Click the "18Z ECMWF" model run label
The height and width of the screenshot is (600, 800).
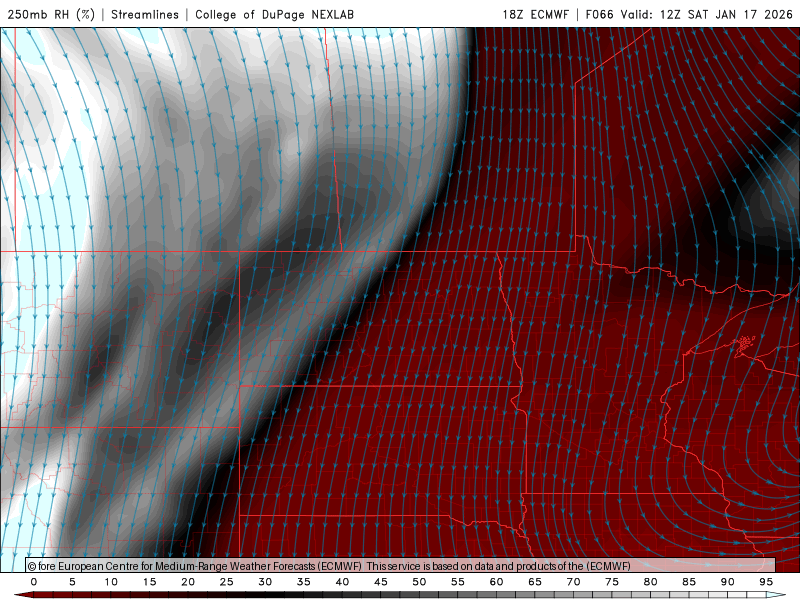coord(535,14)
